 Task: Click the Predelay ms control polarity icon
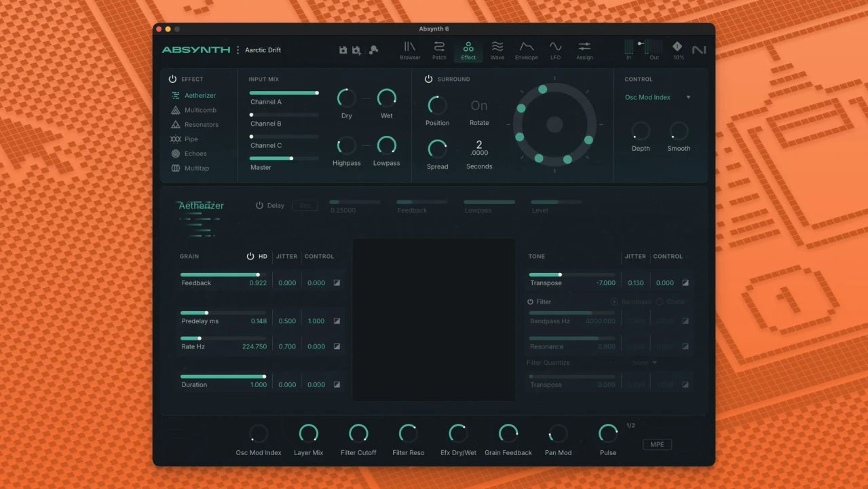click(337, 321)
